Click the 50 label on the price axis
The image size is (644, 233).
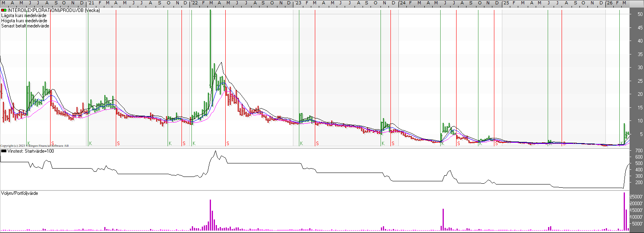point(640,14)
